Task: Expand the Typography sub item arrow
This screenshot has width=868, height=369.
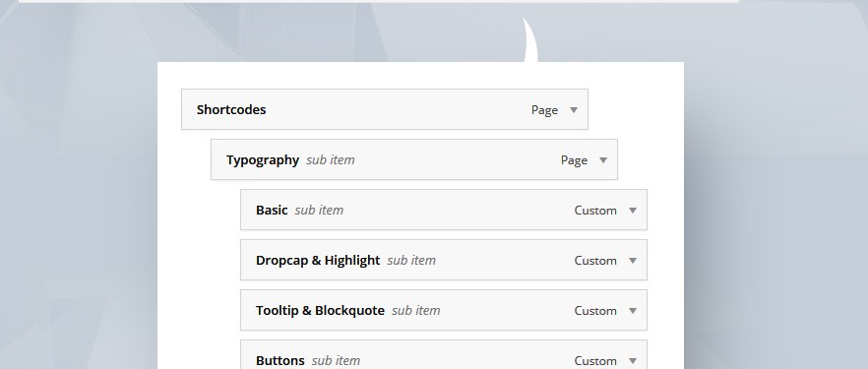Action: (x=603, y=160)
